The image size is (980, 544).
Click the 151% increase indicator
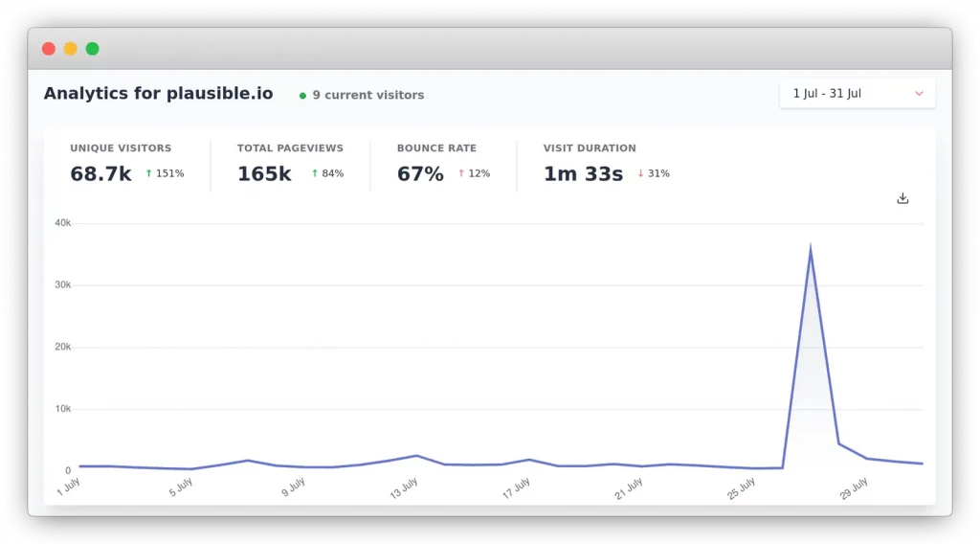click(165, 173)
